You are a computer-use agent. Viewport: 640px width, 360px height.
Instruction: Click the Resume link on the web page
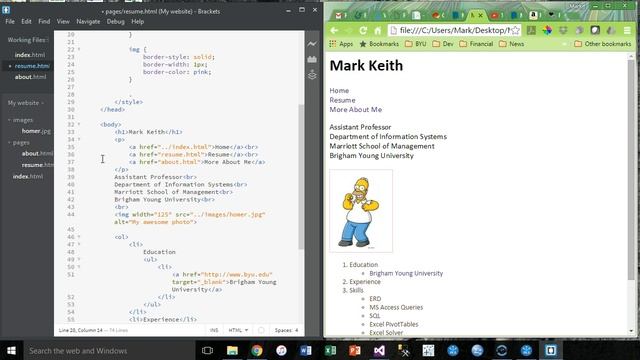pyautogui.click(x=342, y=100)
